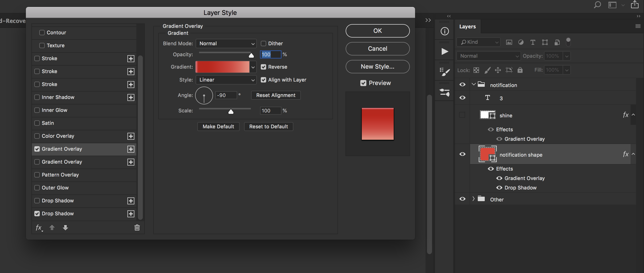Enable the Inner Glow checkbox
This screenshot has width=644, height=273.
point(37,110)
